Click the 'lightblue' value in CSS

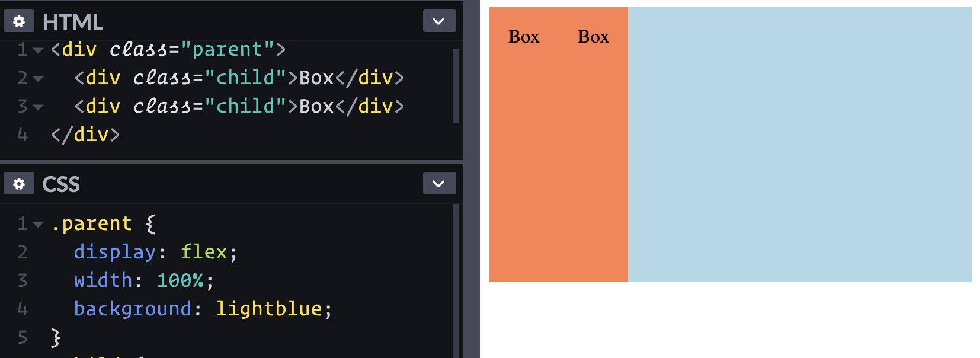[x=269, y=309]
